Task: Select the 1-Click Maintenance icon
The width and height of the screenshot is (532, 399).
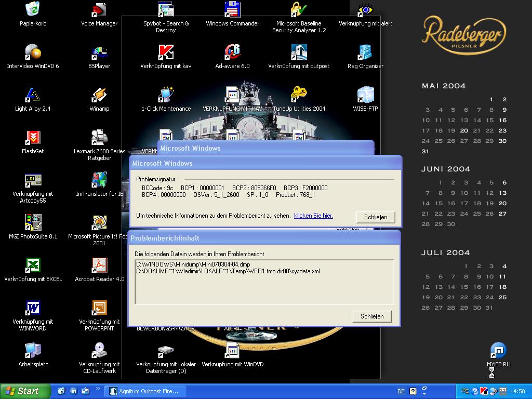Action: (x=166, y=99)
